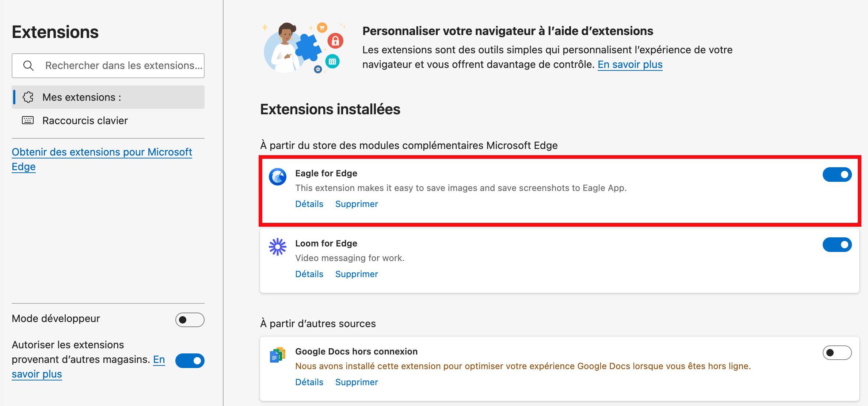Toggle Autoriser les extensions provenant d'autres magasins
This screenshot has width=868, height=406.
point(190,361)
